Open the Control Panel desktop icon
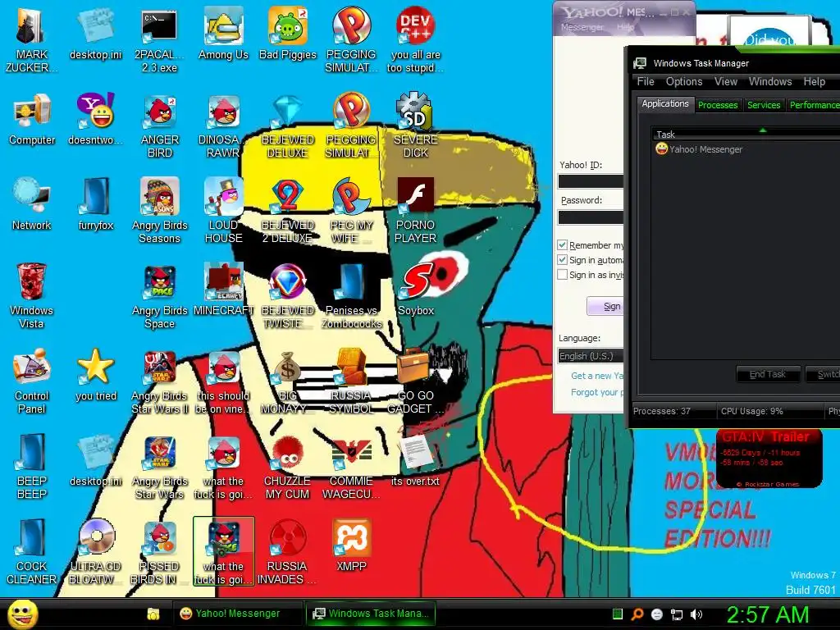This screenshot has width=840, height=630. pos(32,381)
